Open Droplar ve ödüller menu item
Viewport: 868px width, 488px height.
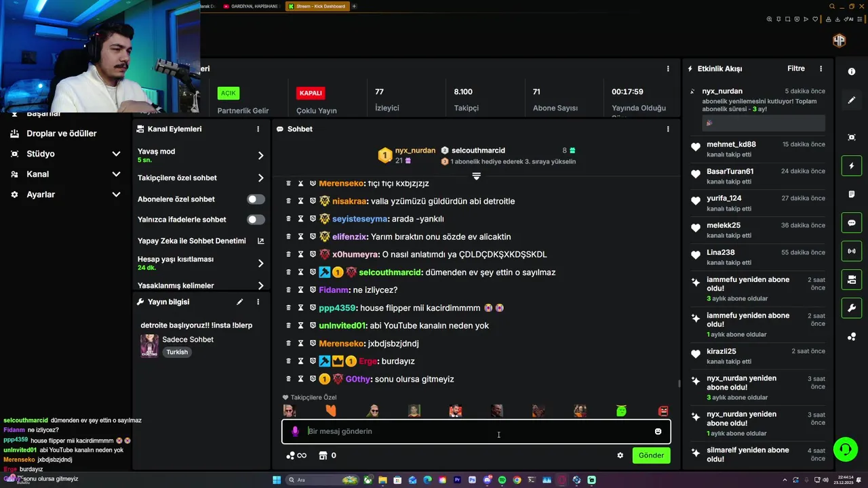pyautogui.click(x=61, y=134)
